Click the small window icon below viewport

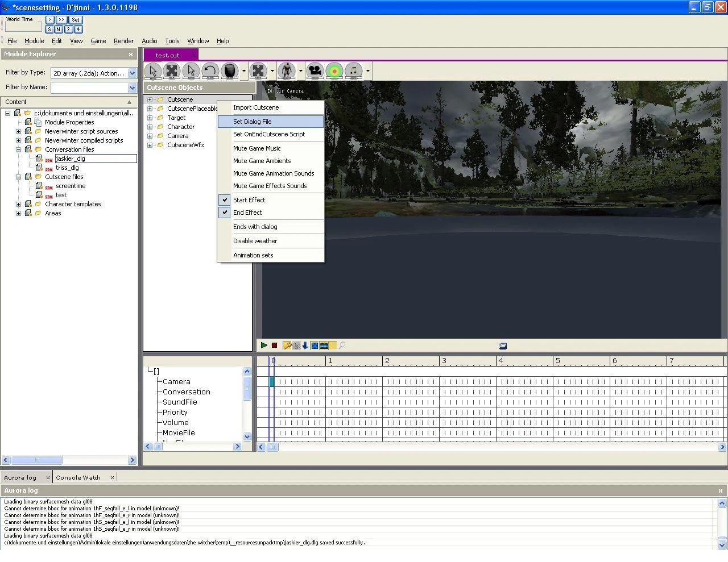pyautogui.click(x=503, y=345)
